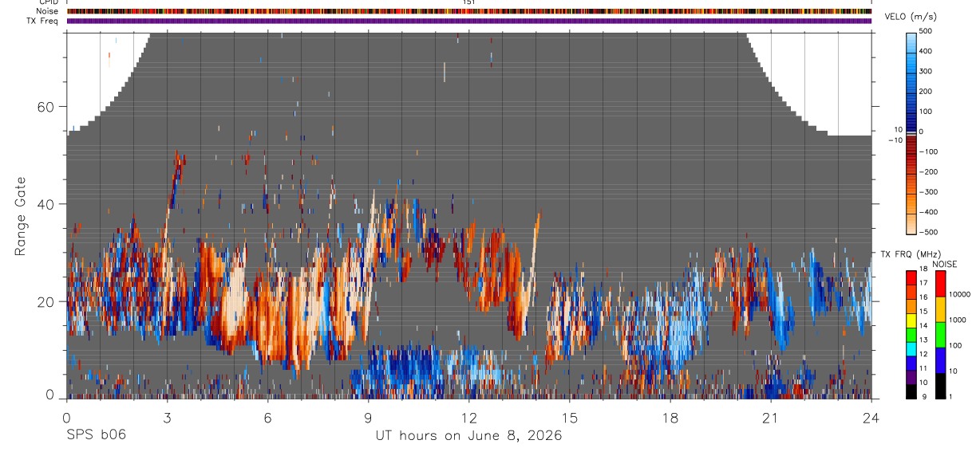Click the 12 hour tick label

(x=469, y=418)
